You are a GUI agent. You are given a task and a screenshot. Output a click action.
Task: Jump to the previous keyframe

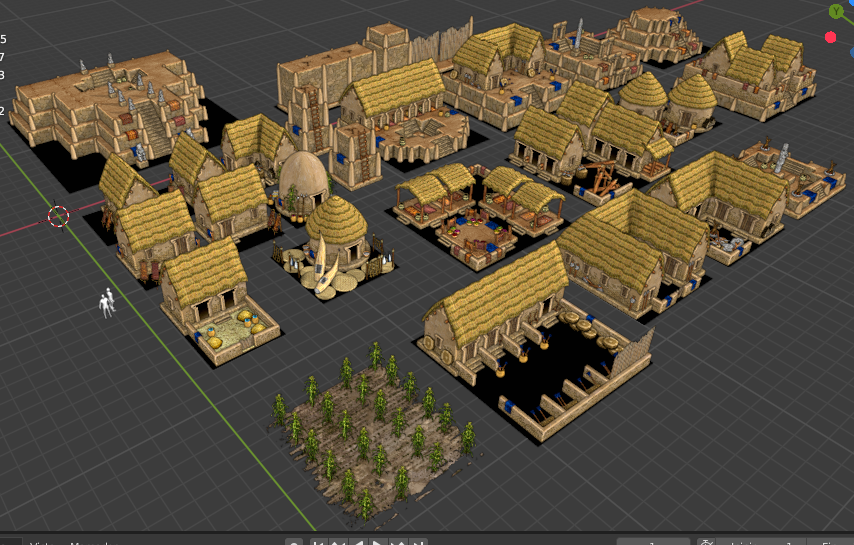click(x=338, y=542)
